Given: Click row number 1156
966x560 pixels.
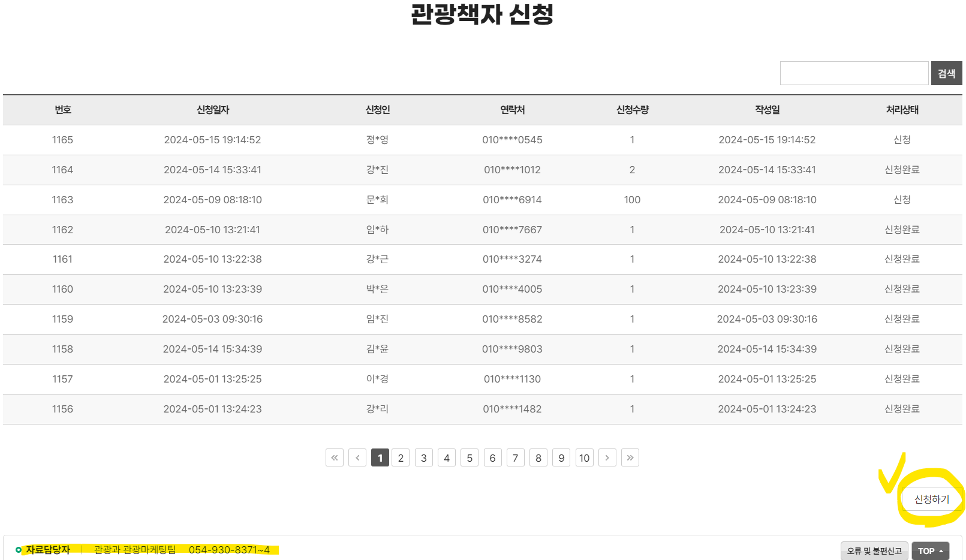Looking at the screenshot, I should tap(62, 409).
